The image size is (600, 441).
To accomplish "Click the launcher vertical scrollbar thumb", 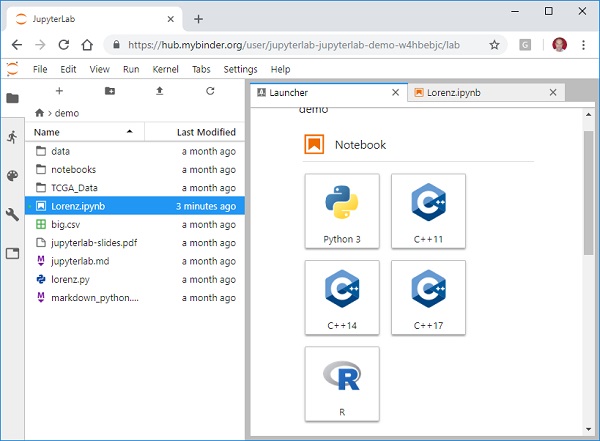I will (588, 193).
